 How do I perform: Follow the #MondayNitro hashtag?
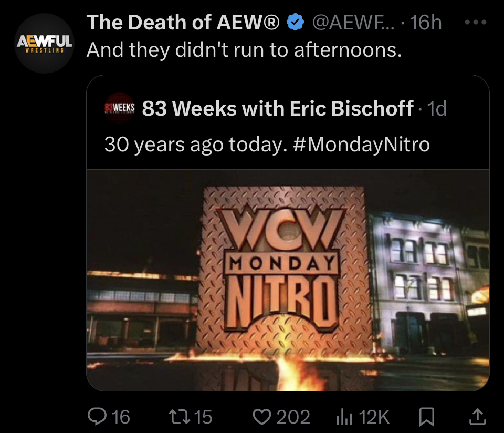(361, 144)
